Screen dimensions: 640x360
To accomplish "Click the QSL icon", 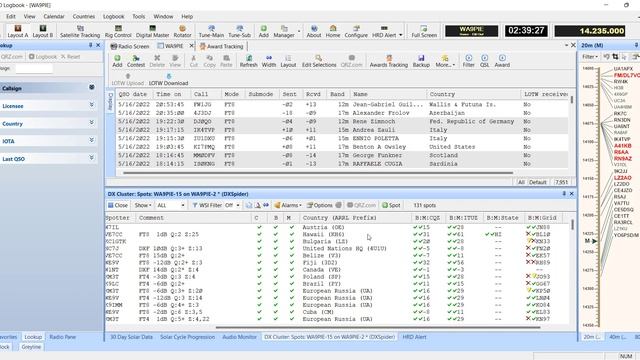I will click(x=484, y=61).
